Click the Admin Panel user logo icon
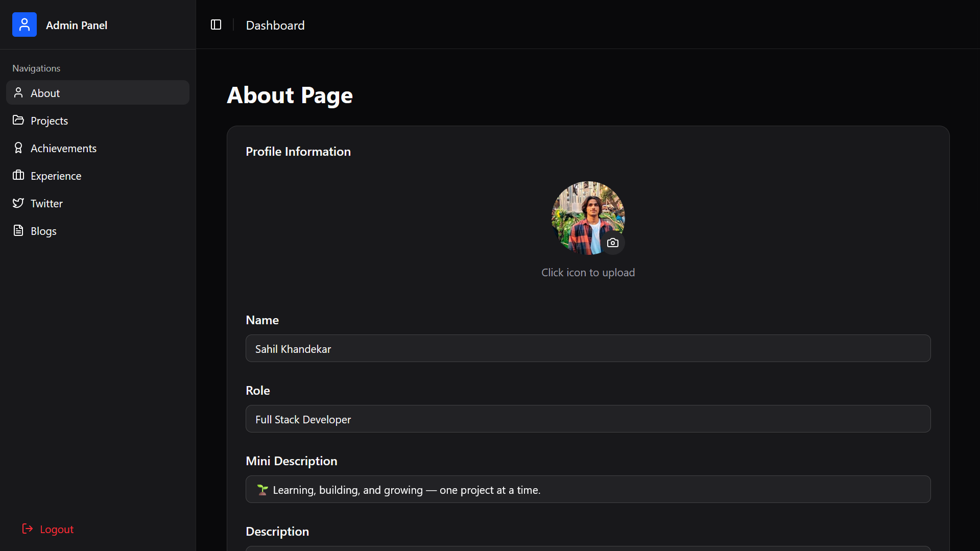Viewport: 980px width, 551px height. click(25, 25)
